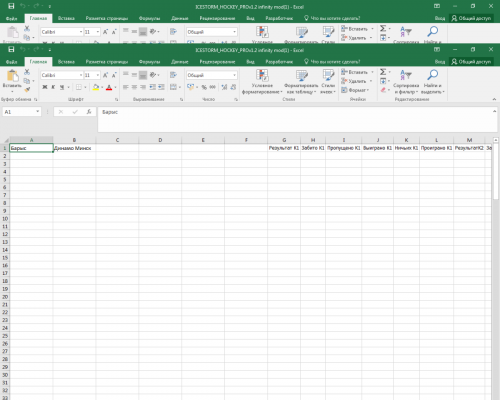
Task: Click Format as Table icon
Action: tap(301, 75)
